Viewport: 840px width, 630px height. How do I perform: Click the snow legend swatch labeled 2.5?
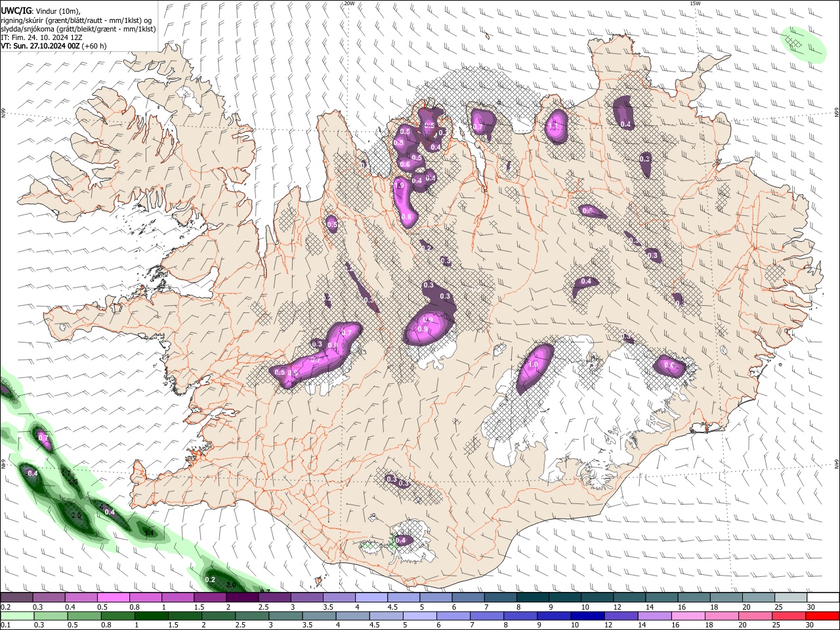(274, 598)
